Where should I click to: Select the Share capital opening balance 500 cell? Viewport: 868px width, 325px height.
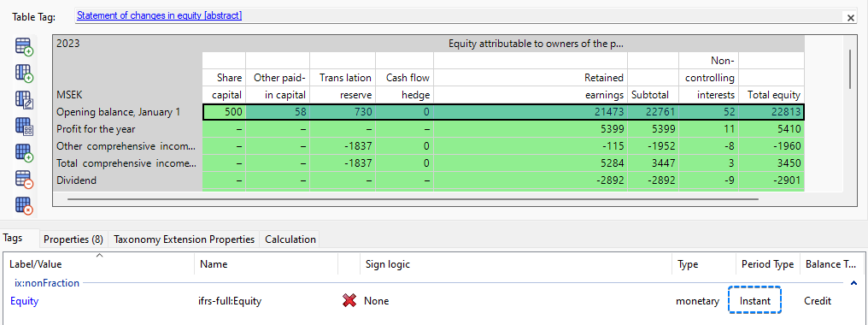224,112
